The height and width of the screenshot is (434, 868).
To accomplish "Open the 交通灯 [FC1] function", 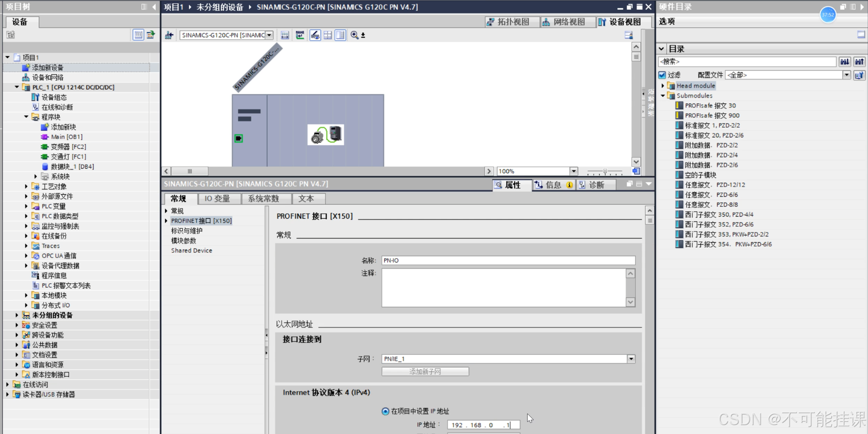I will 68,156.
